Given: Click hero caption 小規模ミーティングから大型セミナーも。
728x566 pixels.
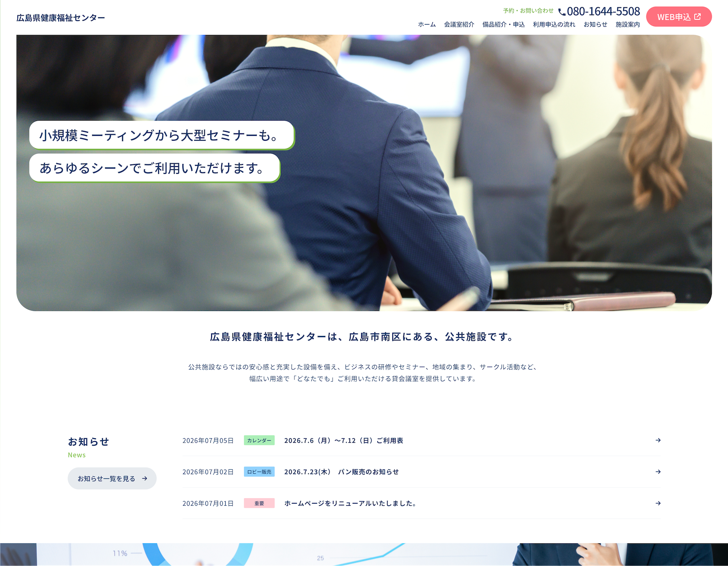Looking at the screenshot, I should [x=162, y=135].
